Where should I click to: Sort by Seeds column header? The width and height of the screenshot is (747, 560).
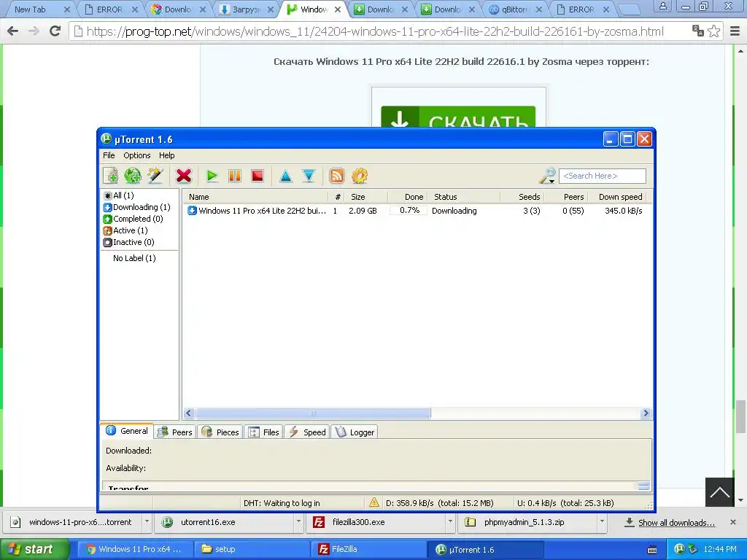click(x=522, y=197)
